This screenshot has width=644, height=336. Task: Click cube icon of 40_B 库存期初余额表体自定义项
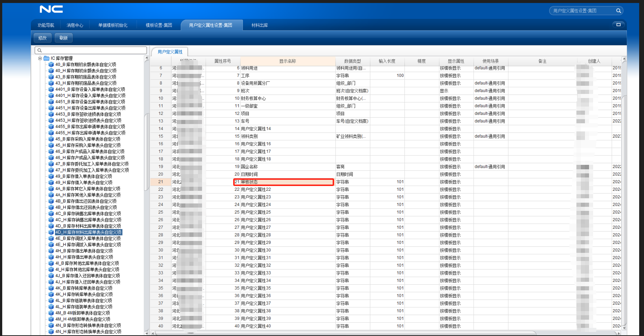[x=51, y=65]
